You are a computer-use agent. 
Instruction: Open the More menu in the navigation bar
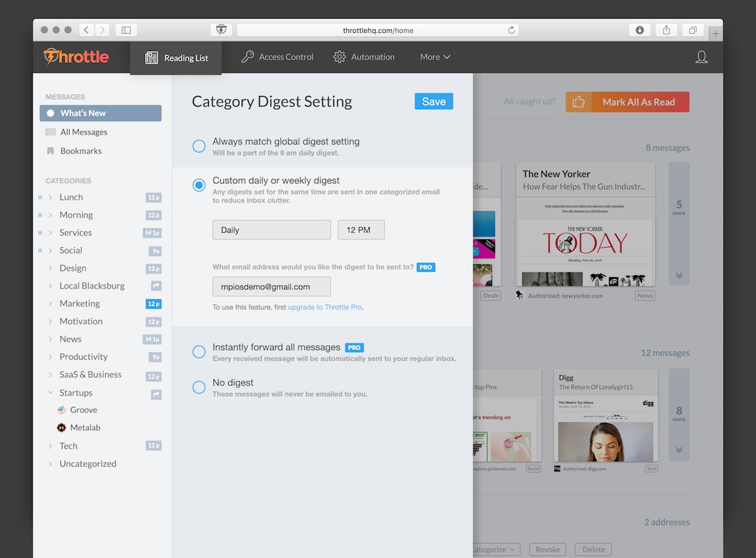[x=435, y=57]
